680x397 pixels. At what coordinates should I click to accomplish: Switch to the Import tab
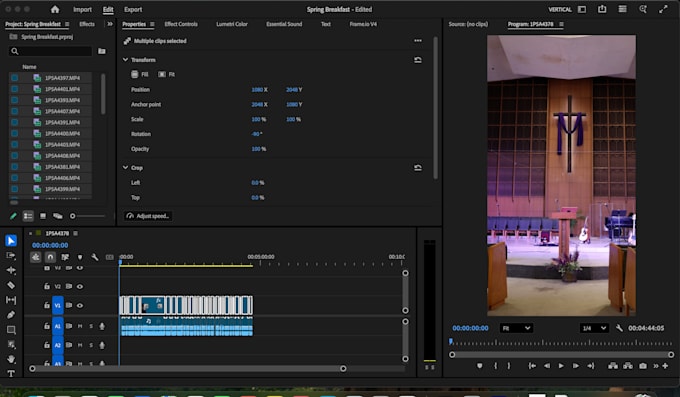coord(82,10)
